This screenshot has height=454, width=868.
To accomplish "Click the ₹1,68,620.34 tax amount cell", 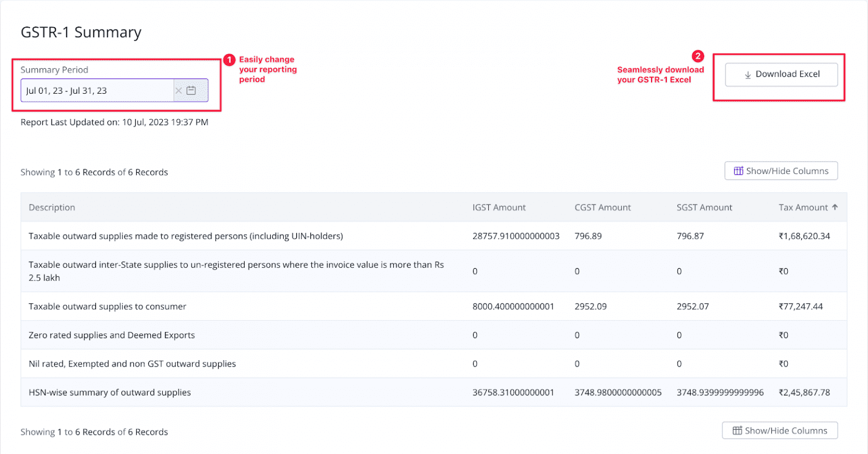I will click(x=804, y=236).
